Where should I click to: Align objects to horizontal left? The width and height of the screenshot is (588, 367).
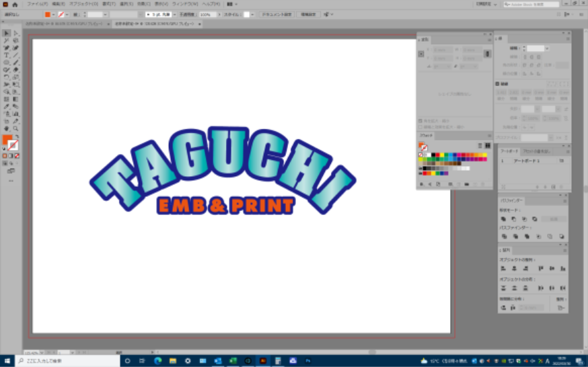coord(503,268)
